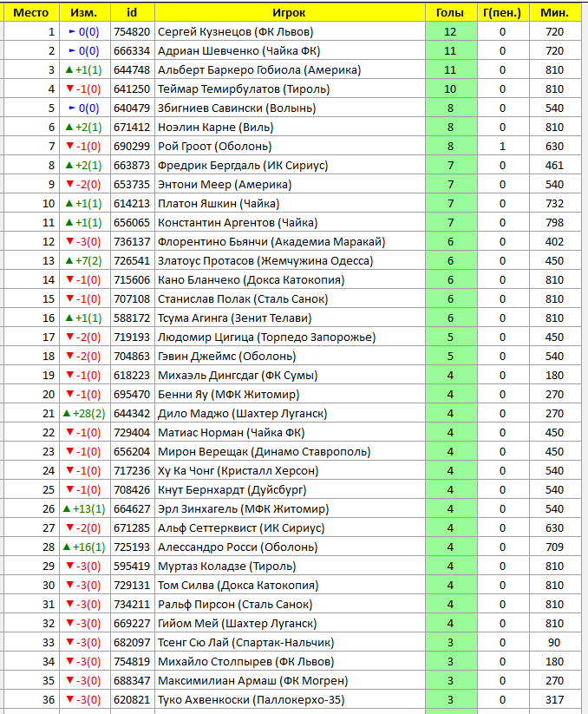Click 'Гэвин Джеймс (Оболонь)' cell
Image resolution: width=588 pixels, height=714 pixels.
[290, 357]
